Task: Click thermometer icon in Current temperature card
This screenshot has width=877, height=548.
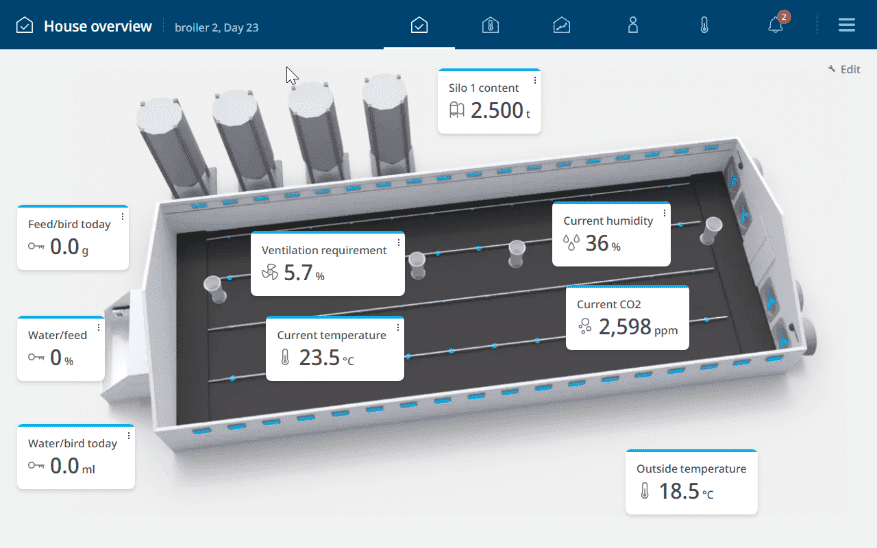Action: click(285, 357)
